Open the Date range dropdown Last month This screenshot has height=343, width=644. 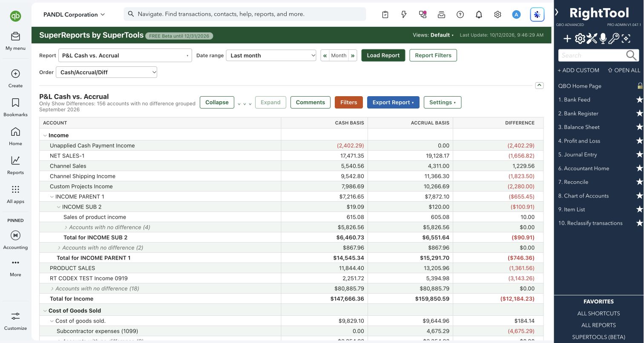tap(271, 55)
